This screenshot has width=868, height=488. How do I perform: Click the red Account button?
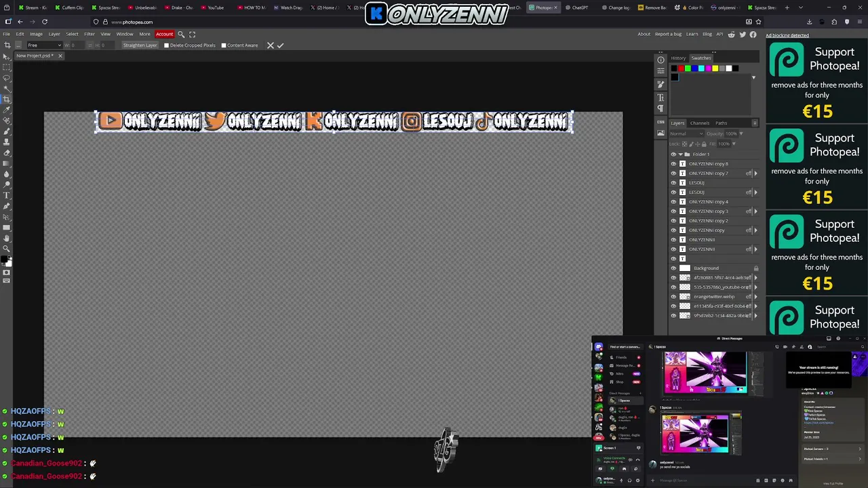point(164,34)
